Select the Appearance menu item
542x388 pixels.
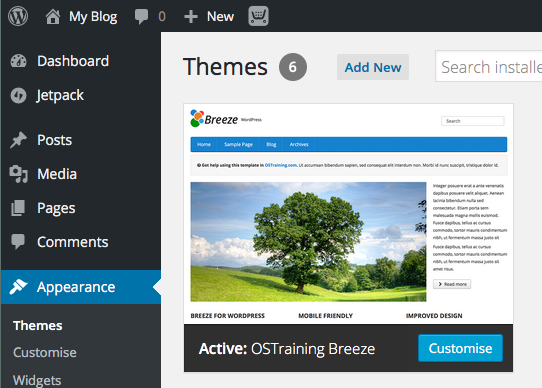tap(76, 287)
